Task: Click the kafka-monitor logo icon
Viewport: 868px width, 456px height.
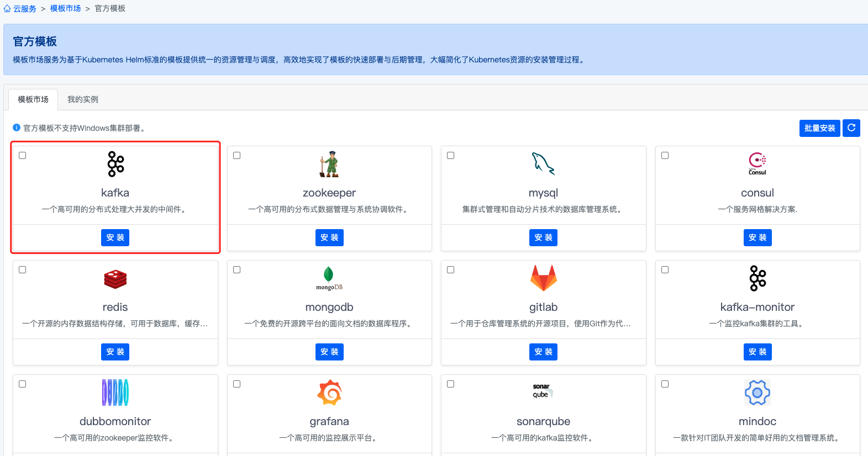Action: coord(757,278)
